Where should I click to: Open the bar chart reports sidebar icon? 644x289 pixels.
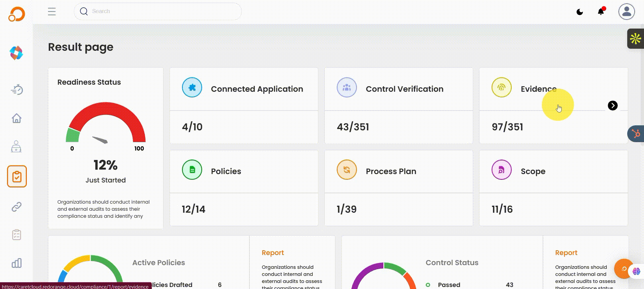[16, 263]
